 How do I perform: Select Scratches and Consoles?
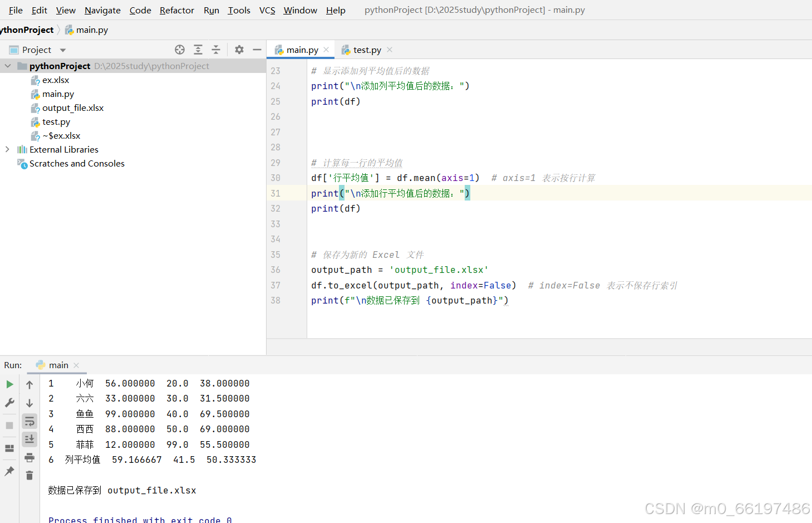pyautogui.click(x=77, y=164)
